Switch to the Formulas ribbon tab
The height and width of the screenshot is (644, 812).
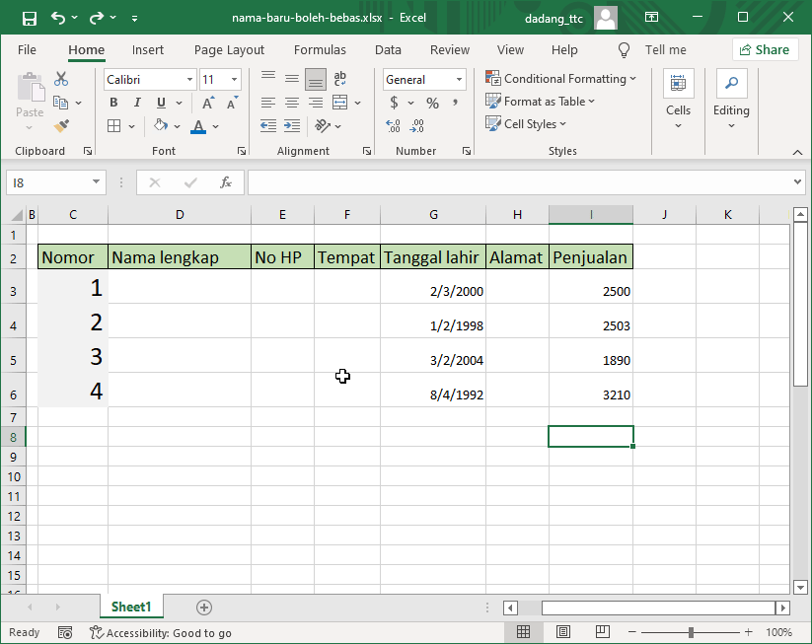pyautogui.click(x=320, y=49)
